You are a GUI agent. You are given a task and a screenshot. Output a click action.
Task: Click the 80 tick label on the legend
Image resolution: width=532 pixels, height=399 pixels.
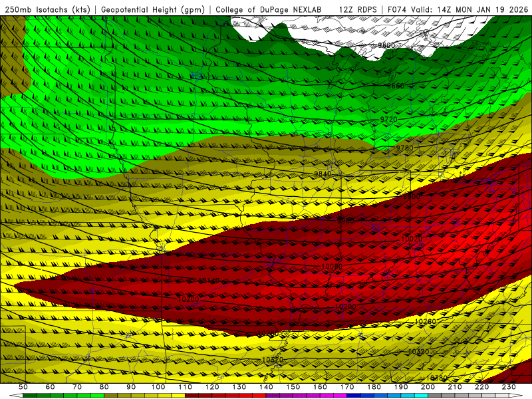104,387
